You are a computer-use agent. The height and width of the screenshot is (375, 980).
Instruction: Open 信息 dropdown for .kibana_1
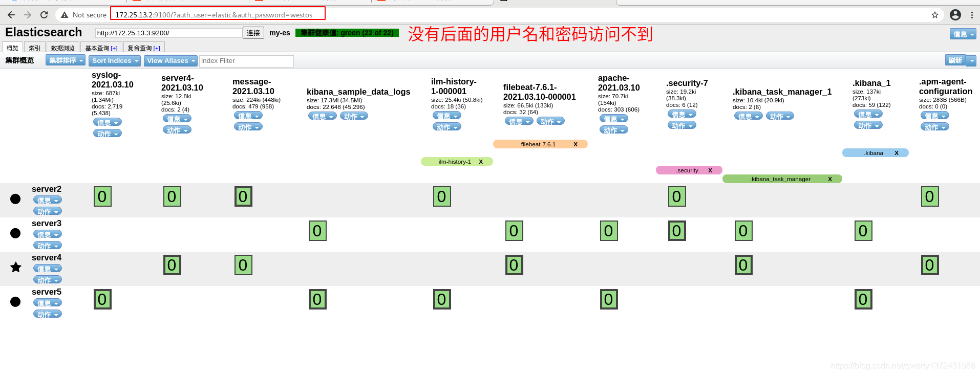click(868, 114)
